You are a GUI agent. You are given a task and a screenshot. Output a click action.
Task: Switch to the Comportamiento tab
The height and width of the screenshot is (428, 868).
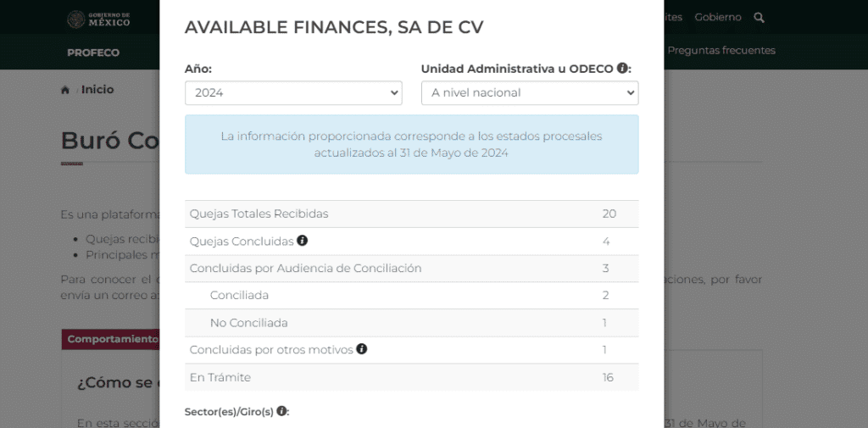(x=111, y=339)
